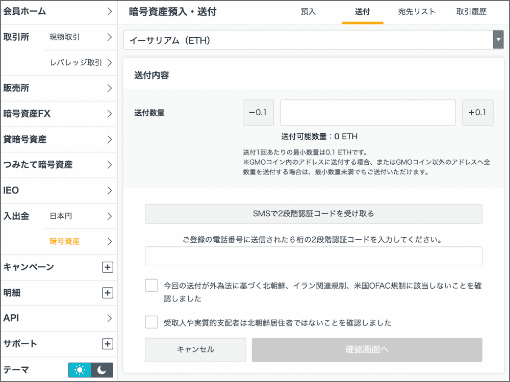Image resolution: width=510 pixels, height=382 pixels.
Task: Switch to the 預入 tab
Action: click(x=308, y=12)
